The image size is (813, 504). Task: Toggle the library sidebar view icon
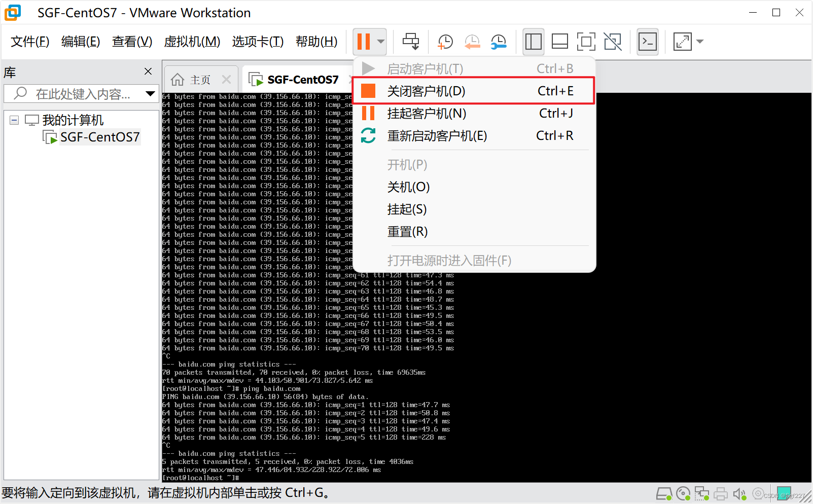[534, 42]
